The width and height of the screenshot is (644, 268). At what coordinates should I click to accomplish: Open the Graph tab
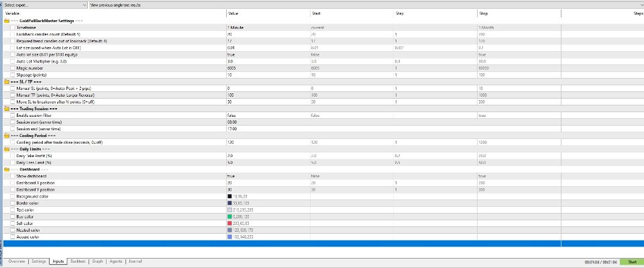(97, 261)
